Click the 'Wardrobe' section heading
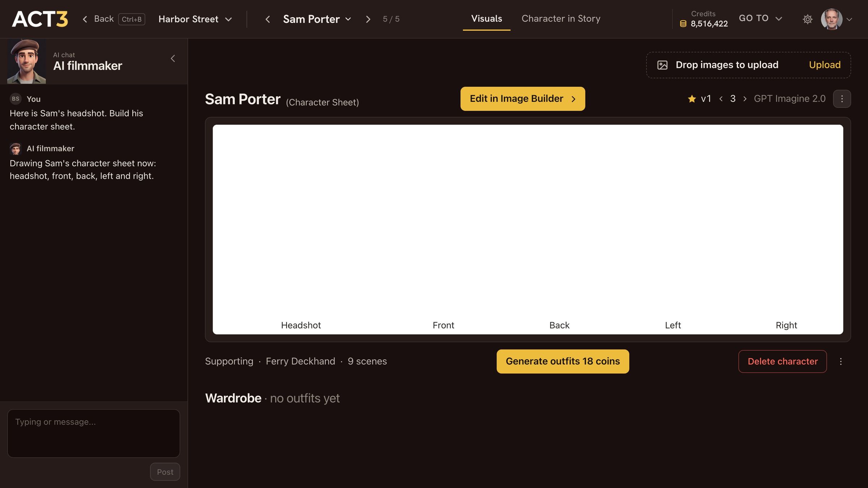This screenshot has width=868, height=488. (x=233, y=398)
